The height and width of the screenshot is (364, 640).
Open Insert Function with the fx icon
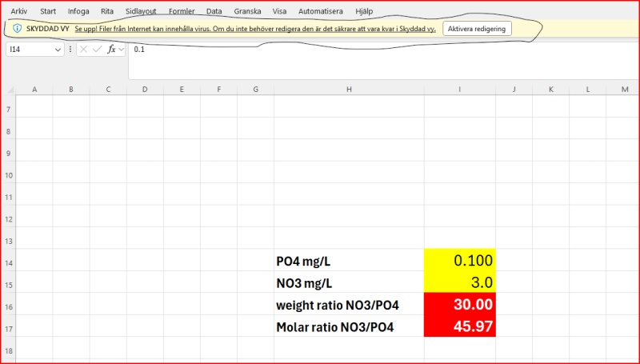[111, 50]
